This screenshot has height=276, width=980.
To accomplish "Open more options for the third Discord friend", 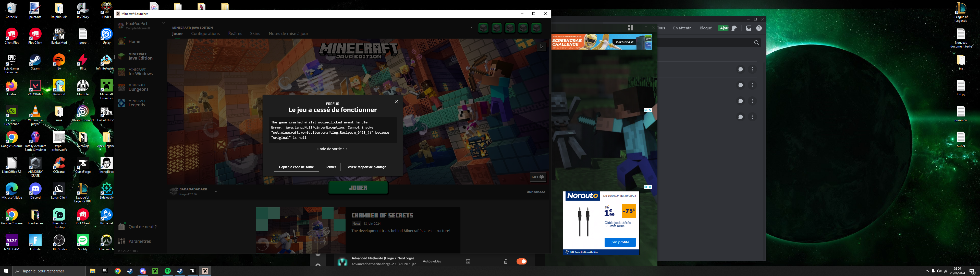I will tap(752, 101).
